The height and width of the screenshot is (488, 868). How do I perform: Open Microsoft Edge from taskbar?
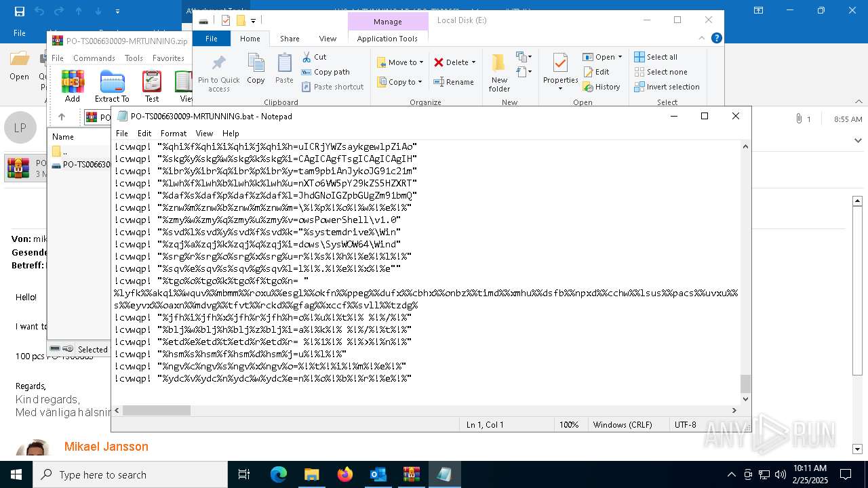tap(279, 474)
